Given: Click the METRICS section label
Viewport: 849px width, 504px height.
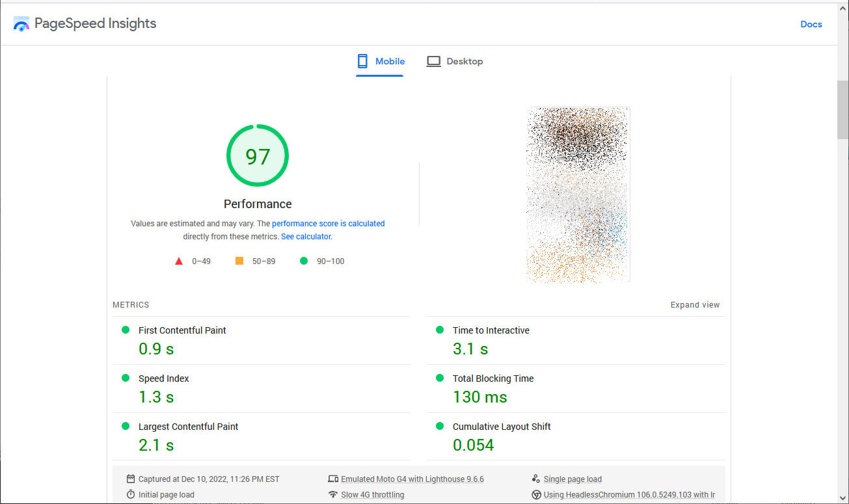Looking at the screenshot, I should click(x=131, y=304).
